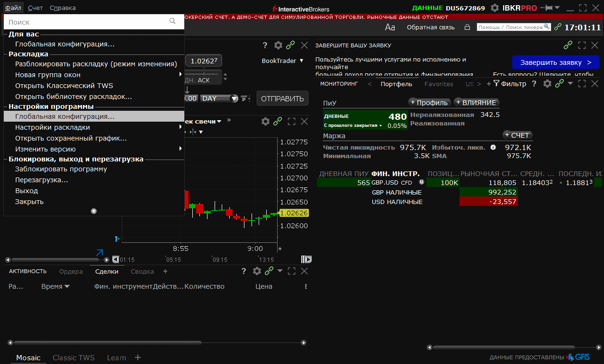The width and height of the screenshot is (604, 364).
Task: Click the '+ СЧЕТ' button
Action: point(517,135)
